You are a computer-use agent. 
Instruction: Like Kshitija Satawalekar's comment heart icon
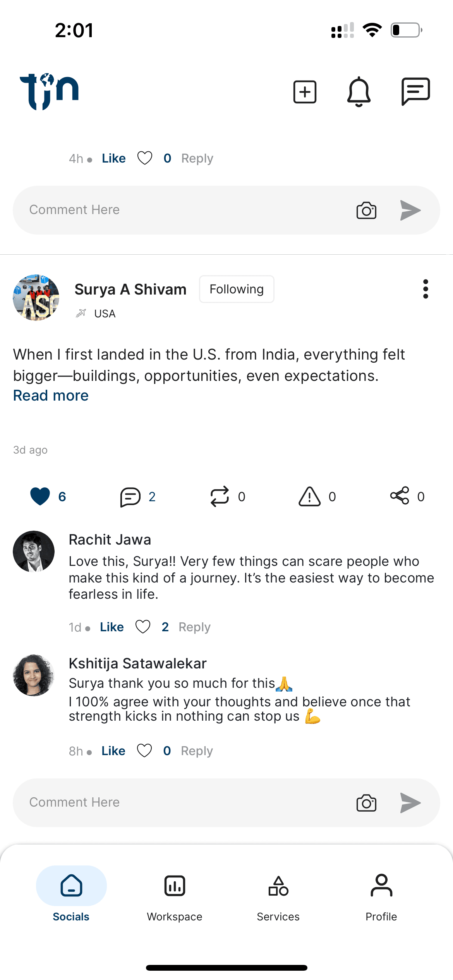coord(145,750)
